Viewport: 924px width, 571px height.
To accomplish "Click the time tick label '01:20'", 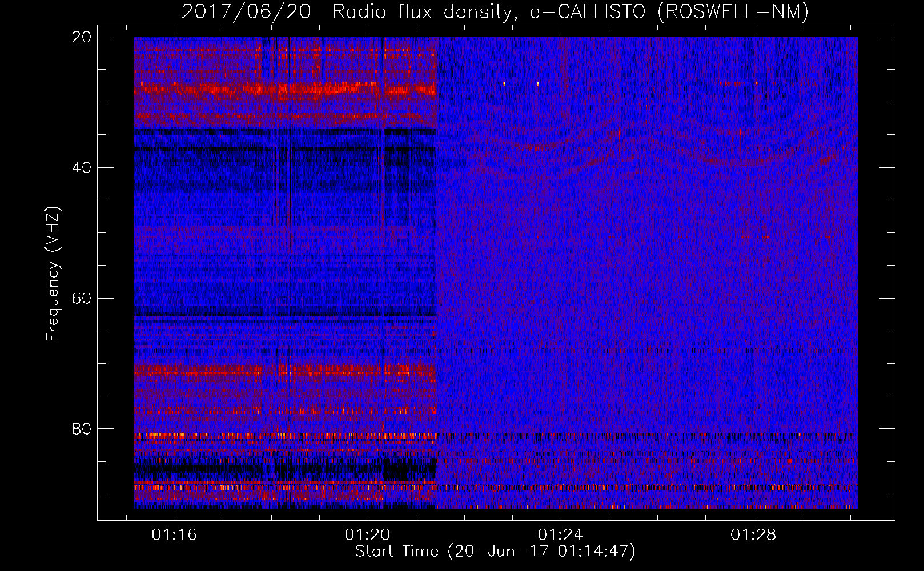I will 367,534.
